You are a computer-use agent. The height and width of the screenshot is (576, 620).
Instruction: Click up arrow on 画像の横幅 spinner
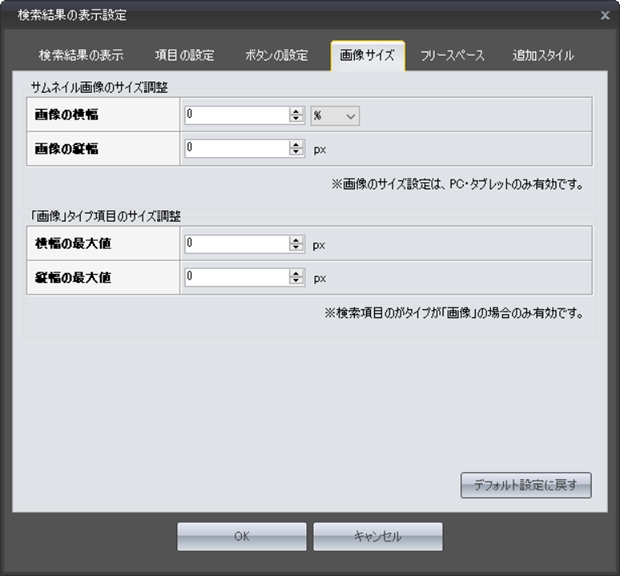pos(295,111)
